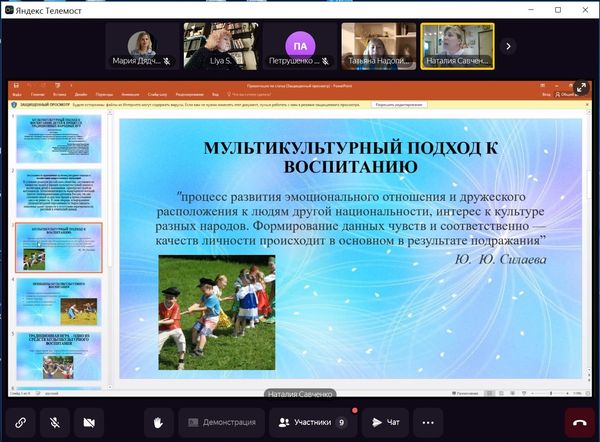The height and width of the screenshot is (442, 600).
Task: Expand the shared screen to fullscreen
Action: click(582, 87)
